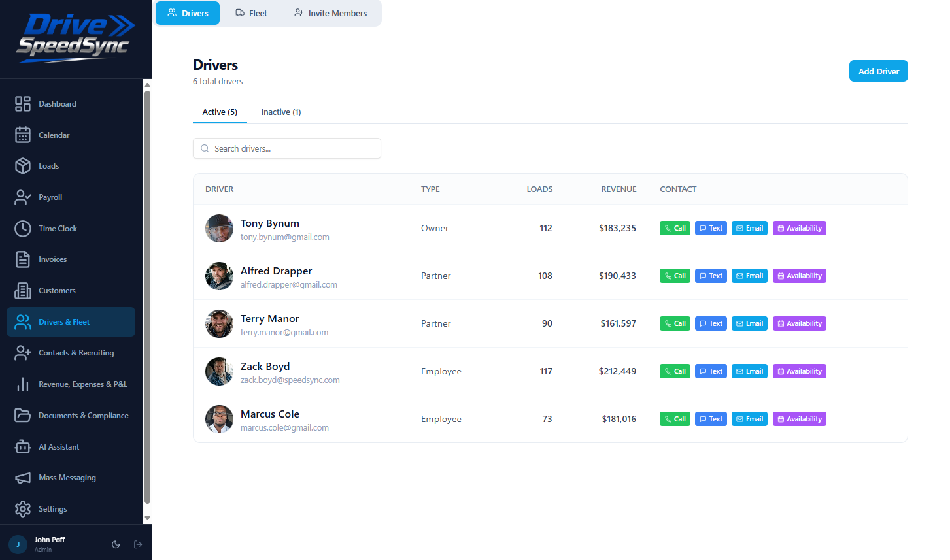Open the Settings gear icon
950x560 pixels.
(x=23, y=509)
